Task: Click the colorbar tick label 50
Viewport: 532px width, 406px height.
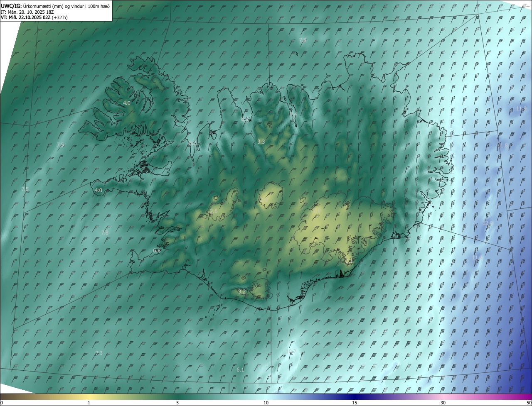Action: point(529,403)
